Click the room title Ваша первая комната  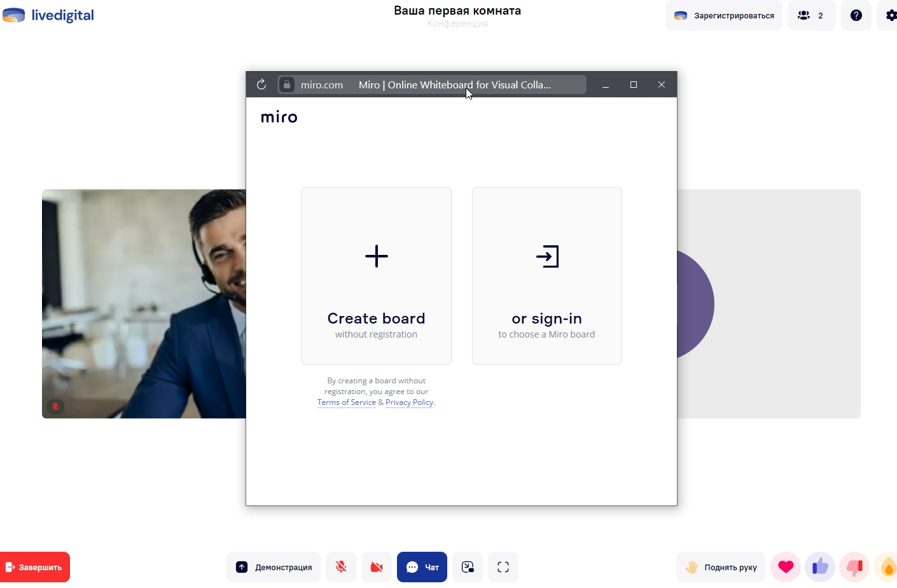pos(457,11)
